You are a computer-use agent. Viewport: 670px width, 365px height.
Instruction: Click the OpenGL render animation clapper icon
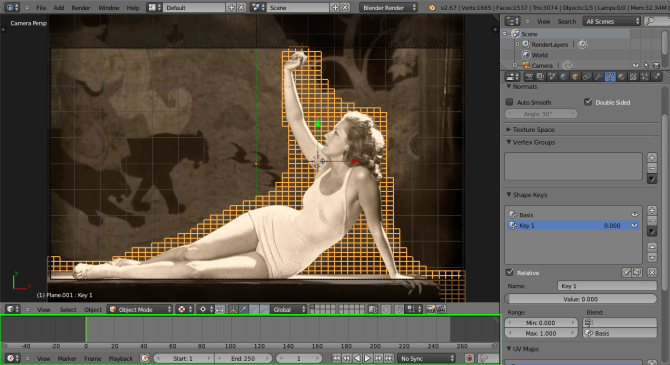point(441,309)
